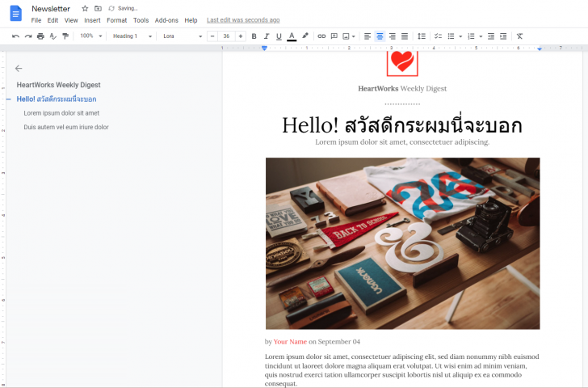Apply bulleted list
Screen dimensions: 588x388
pos(451,36)
